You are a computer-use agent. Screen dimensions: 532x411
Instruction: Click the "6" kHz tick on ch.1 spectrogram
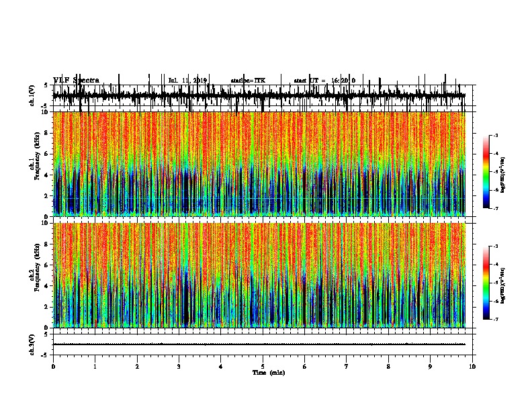pyautogui.click(x=47, y=154)
